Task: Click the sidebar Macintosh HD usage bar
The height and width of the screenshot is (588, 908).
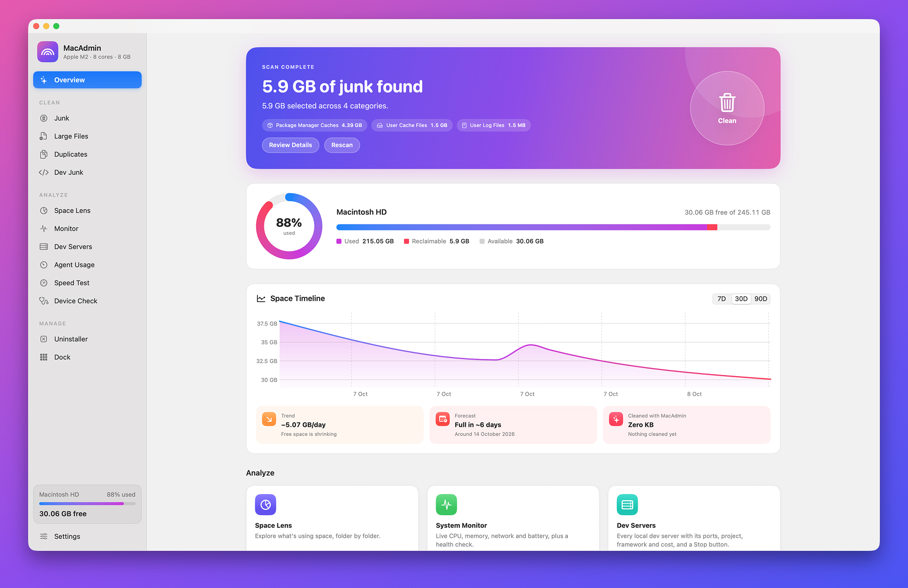Action: tap(87, 504)
